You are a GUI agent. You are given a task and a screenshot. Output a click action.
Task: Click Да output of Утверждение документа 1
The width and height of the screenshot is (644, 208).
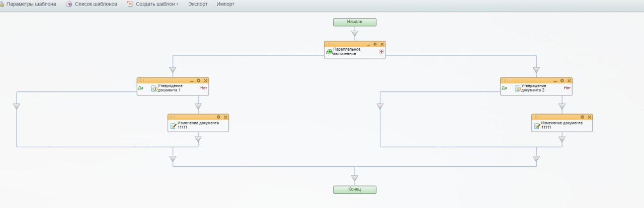tap(141, 87)
